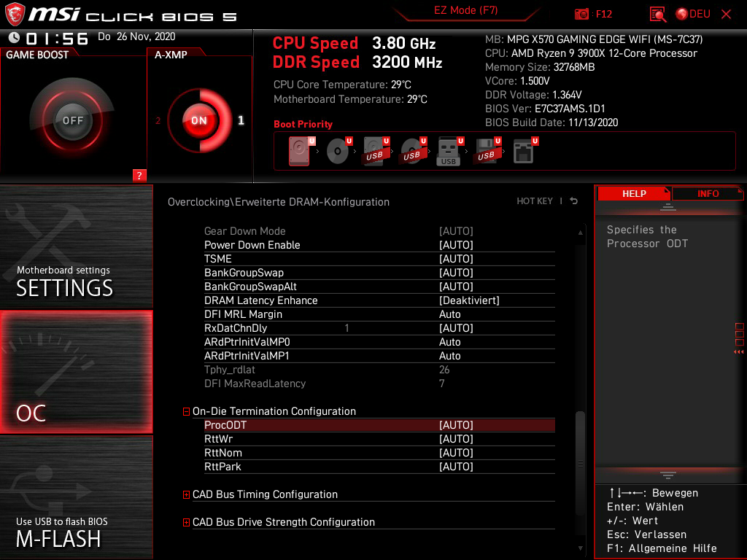Click the help panel top collapse handle

click(667, 206)
